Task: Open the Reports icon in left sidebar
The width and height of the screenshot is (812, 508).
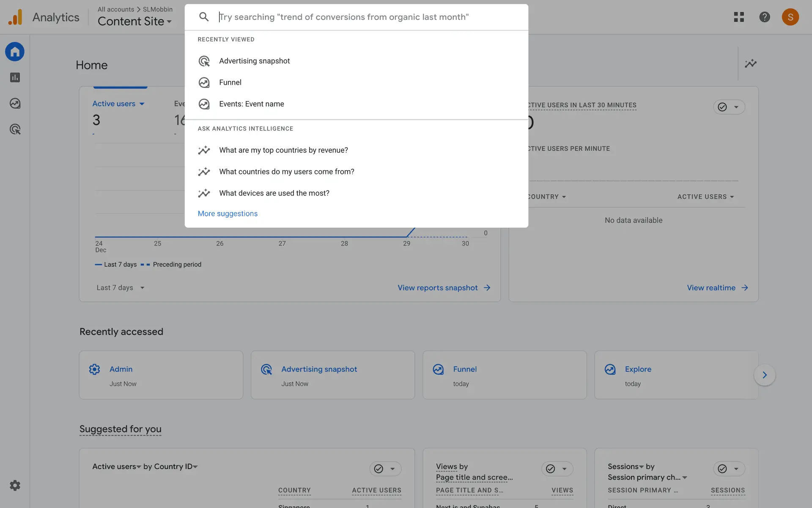Action: (x=15, y=77)
